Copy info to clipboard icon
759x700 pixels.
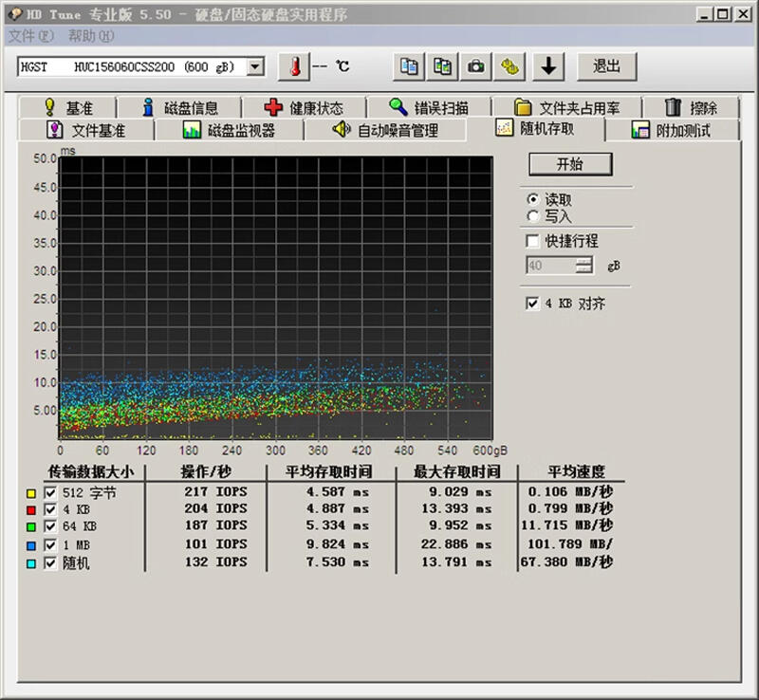point(409,66)
